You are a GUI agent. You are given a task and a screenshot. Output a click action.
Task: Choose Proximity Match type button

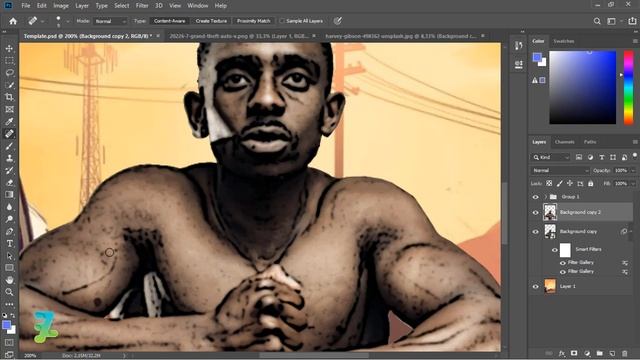253,21
